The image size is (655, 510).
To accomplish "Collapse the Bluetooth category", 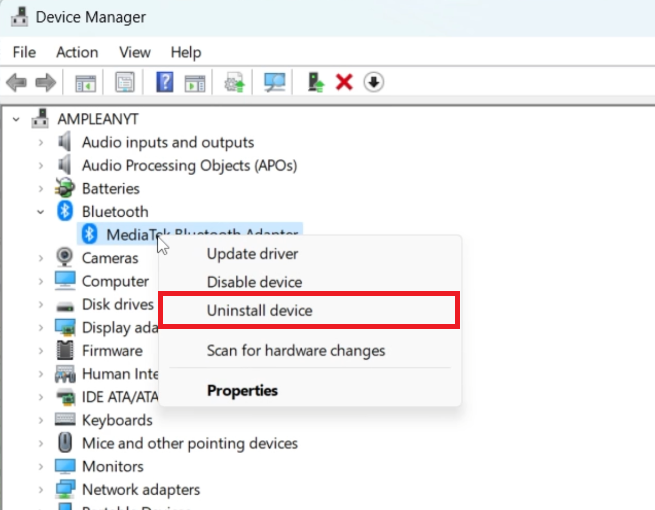I will point(40,211).
